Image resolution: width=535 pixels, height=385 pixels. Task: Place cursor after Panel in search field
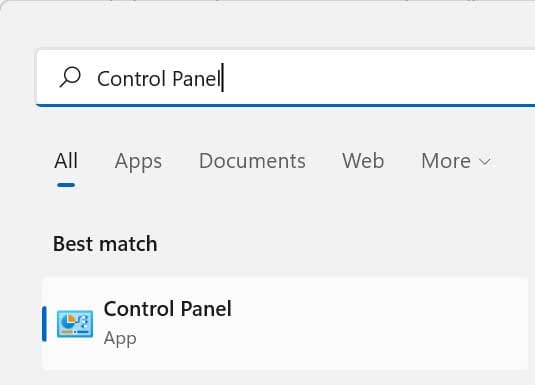click(x=222, y=78)
